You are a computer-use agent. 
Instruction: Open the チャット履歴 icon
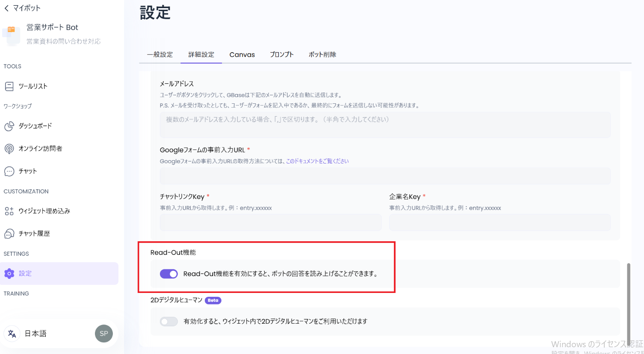pos(9,234)
